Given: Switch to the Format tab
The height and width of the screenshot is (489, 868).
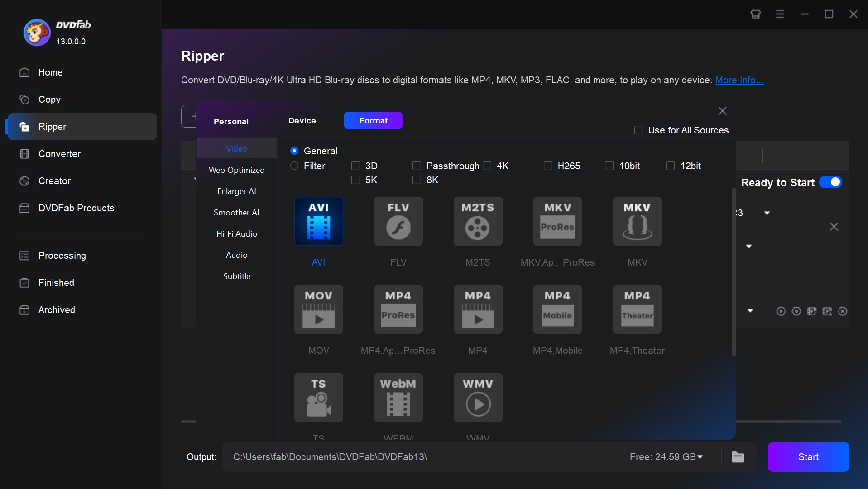Looking at the screenshot, I should [373, 120].
